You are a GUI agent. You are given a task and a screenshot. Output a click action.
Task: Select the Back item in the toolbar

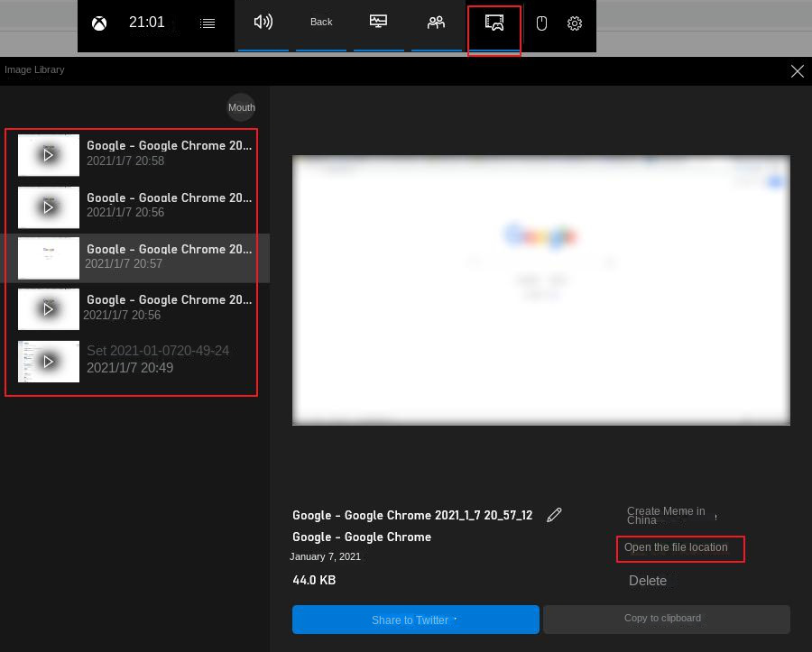click(321, 22)
